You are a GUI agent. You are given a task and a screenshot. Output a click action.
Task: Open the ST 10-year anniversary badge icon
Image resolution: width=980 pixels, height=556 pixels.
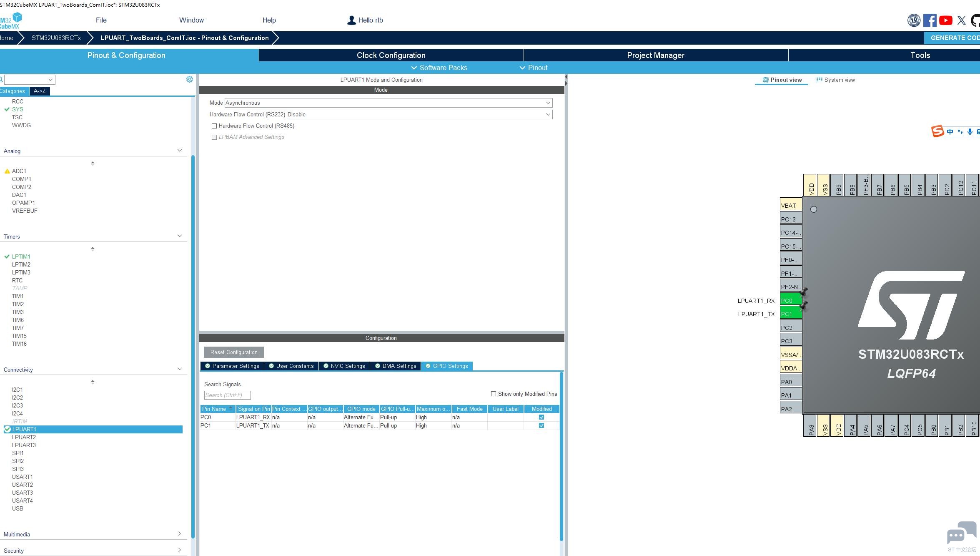914,20
